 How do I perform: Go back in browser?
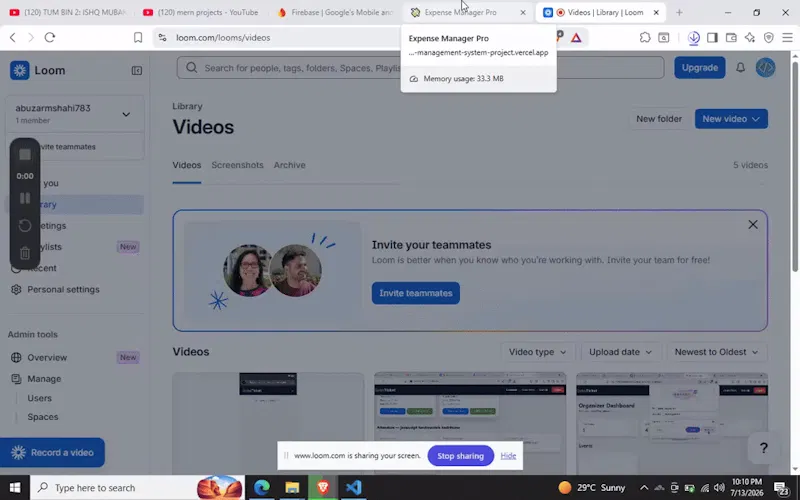13,37
